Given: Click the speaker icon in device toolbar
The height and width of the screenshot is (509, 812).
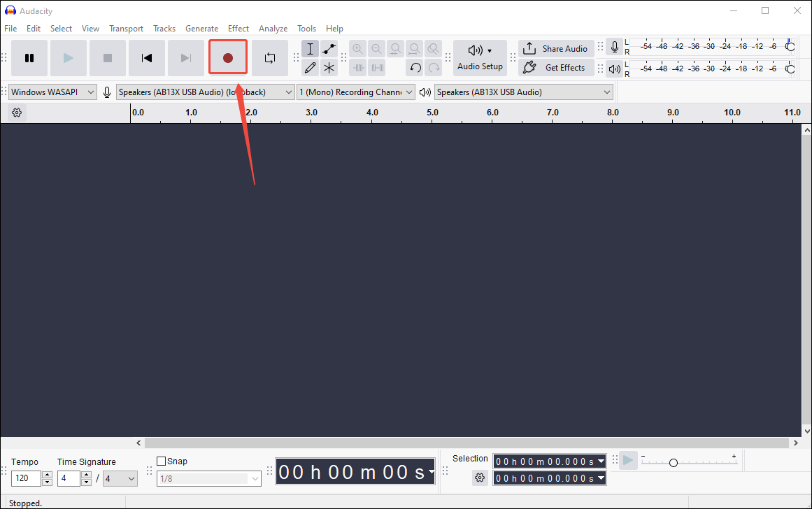Looking at the screenshot, I should point(425,92).
